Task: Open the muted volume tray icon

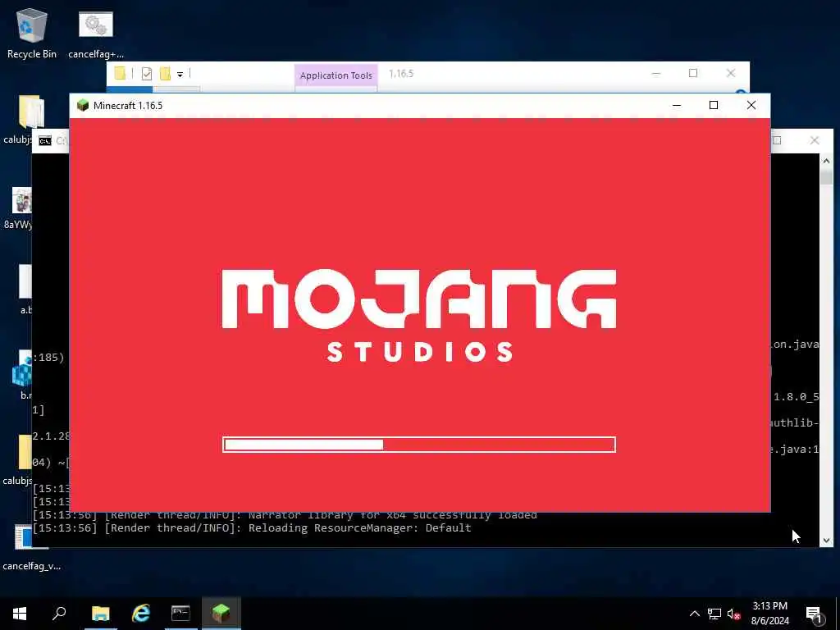Action: (x=733, y=614)
